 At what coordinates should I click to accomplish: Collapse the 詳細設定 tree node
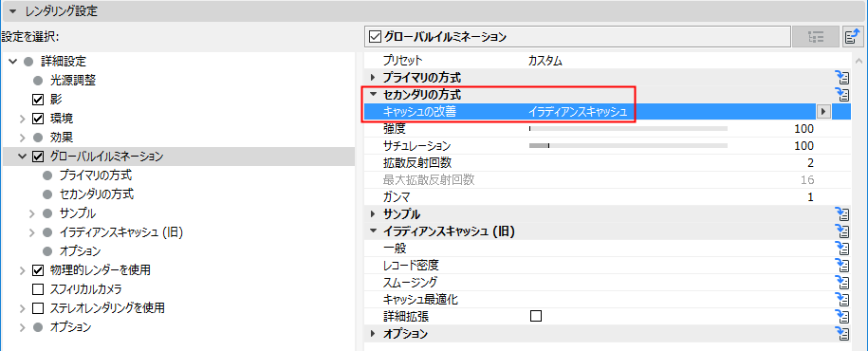coord(12,62)
